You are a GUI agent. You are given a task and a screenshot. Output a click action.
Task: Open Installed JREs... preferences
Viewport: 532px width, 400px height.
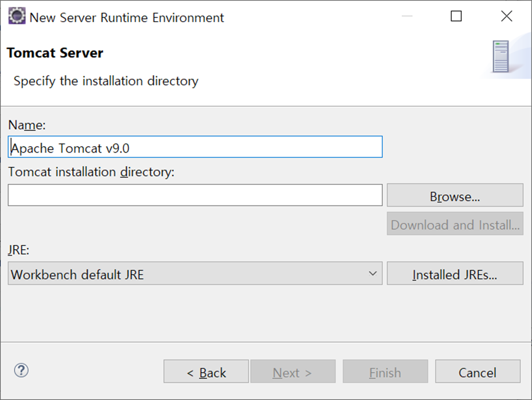(x=455, y=274)
